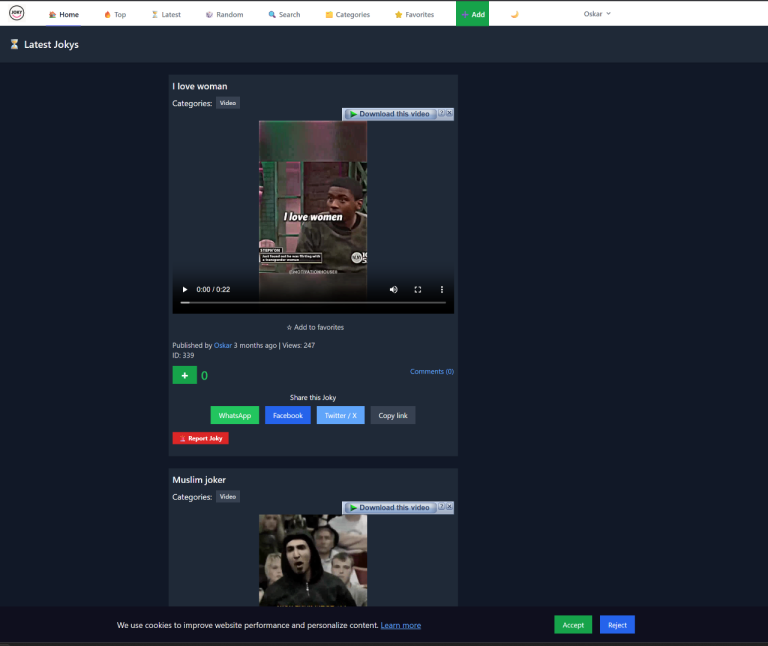768x646 pixels.
Task: Click the Download this video button on Muslim joker
Action: click(389, 508)
